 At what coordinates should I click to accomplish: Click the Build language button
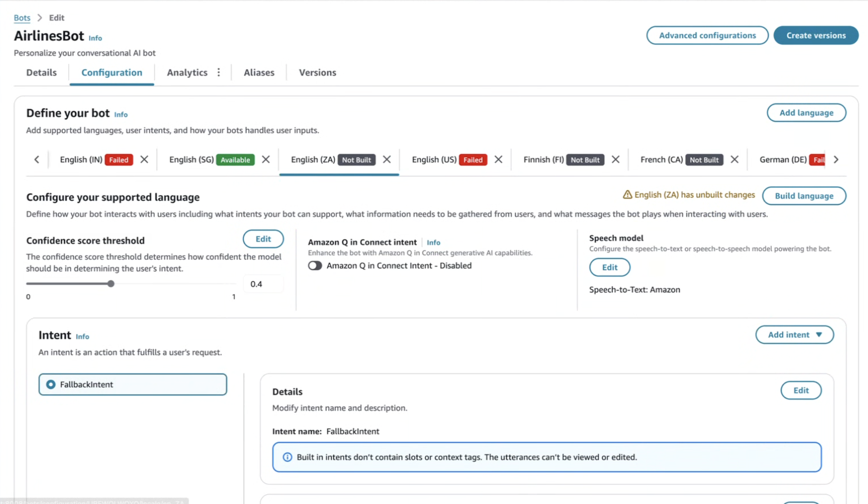click(x=804, y=196)
